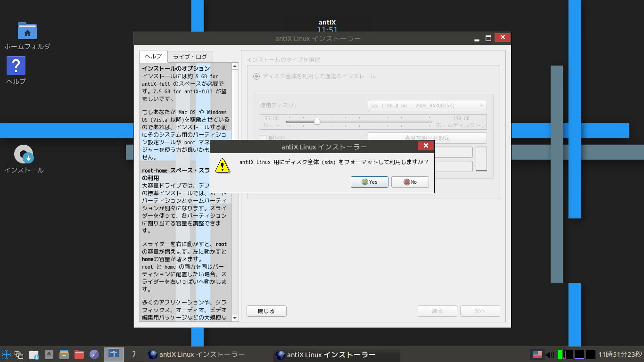Click the magenta memory monitor graph in tray
This screenshot has height=362, width=644.
click(x=569, y=354)
